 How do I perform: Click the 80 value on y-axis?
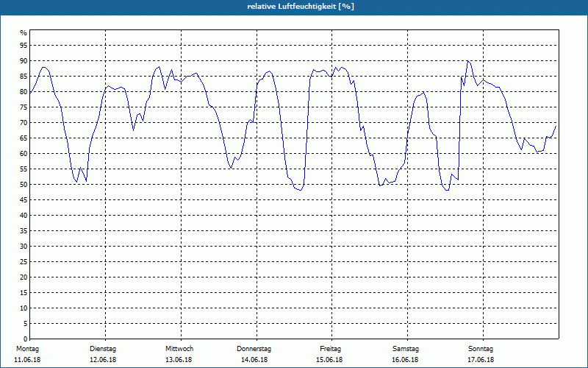click(24, 91)
